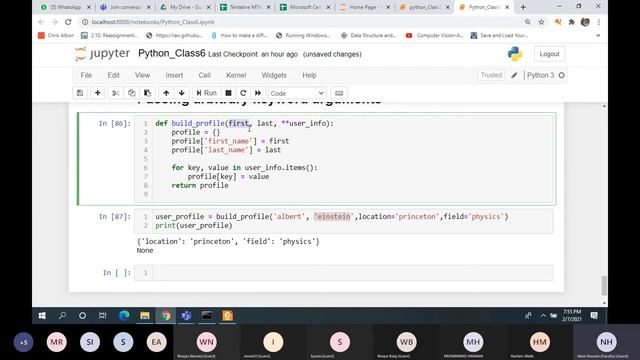
Task: Save notebook with the floppy disk icon
Action: click(80, 93)
